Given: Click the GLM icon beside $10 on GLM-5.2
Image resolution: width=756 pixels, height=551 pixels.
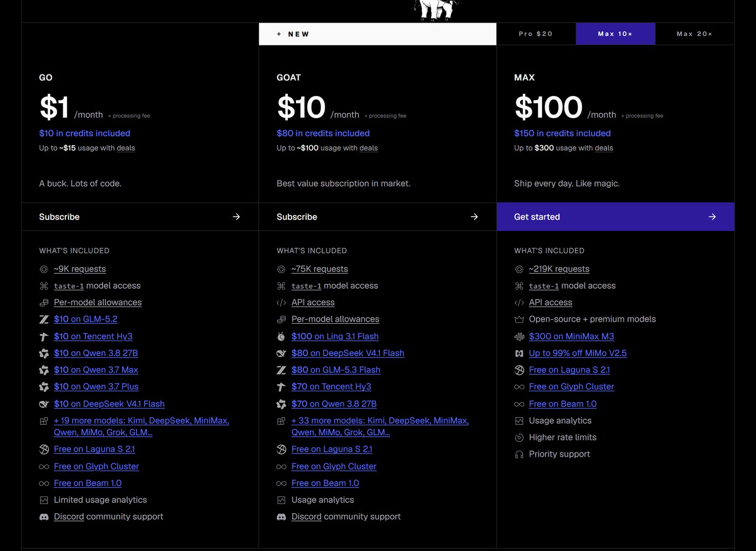Looking at the screenshot, I should point(44,319).
